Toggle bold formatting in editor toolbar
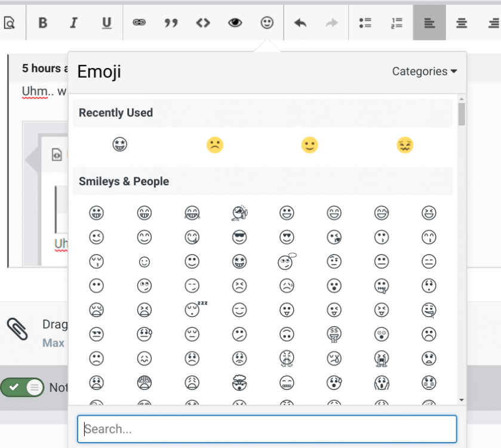This screenshot has width=501, height=448. [43, 23]
